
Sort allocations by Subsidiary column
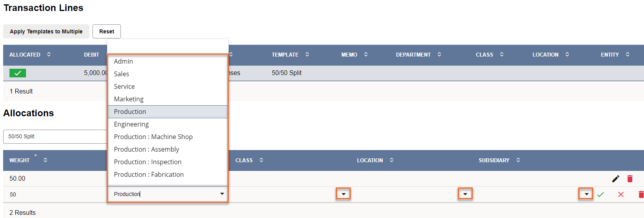pos(518,160)
